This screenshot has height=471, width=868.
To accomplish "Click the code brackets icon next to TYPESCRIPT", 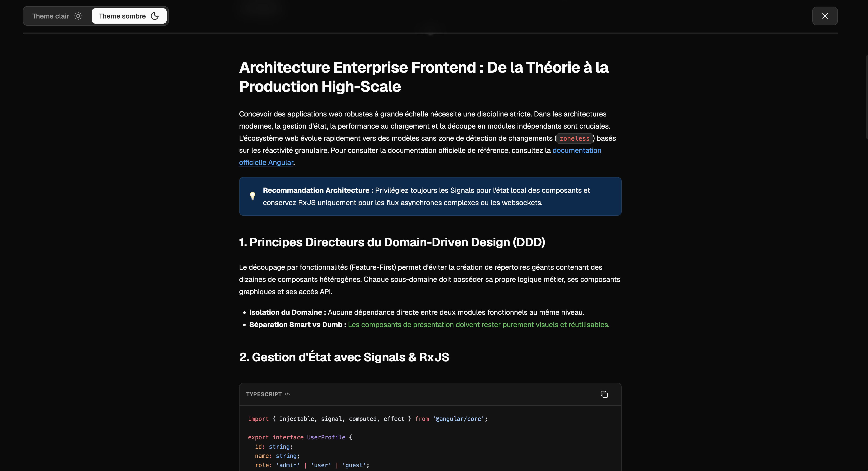I will point(287,394).
